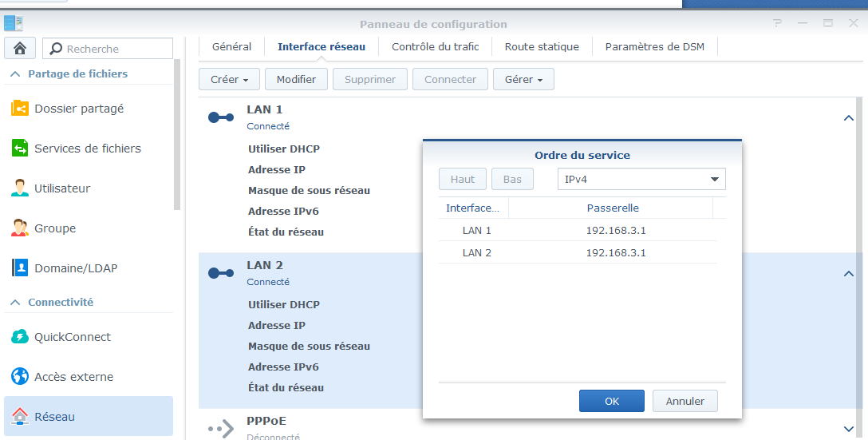Open Services de fichiers icon
This screenshot has width=868, height=440.
click(20, 148)
